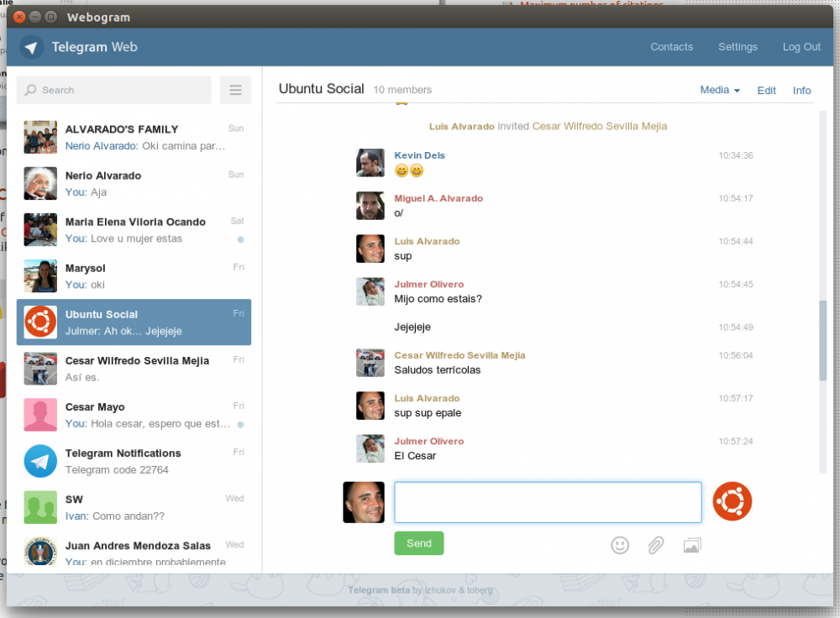Screen dimensions: 840x618
Task: Open Contacts in top bar
Action: [671, 46]
